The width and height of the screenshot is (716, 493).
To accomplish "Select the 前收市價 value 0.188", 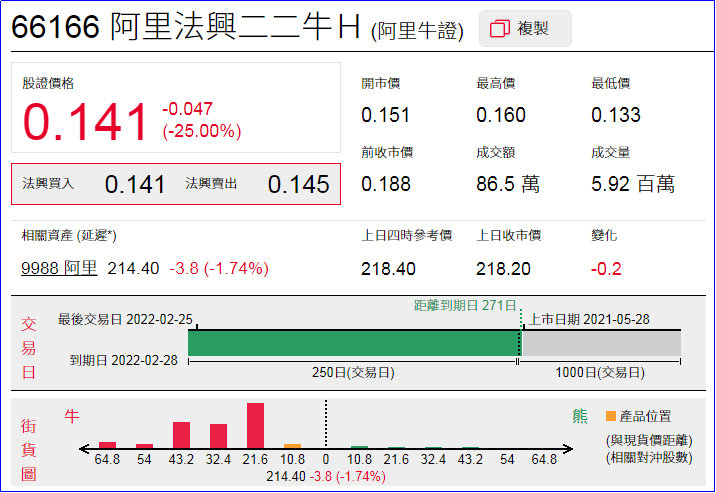I will 386,184.
